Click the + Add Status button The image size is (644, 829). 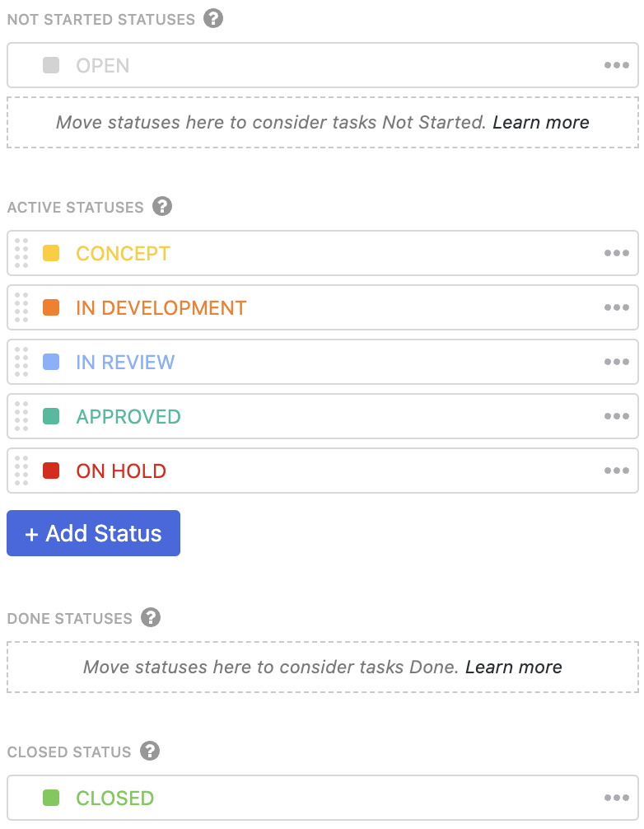pos(93,533)
